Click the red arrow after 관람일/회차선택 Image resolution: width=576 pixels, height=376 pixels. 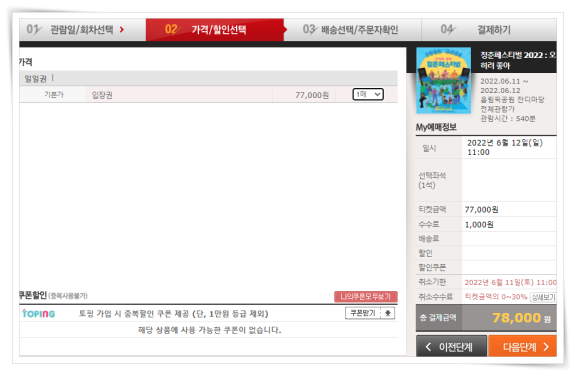pos(122,29)
